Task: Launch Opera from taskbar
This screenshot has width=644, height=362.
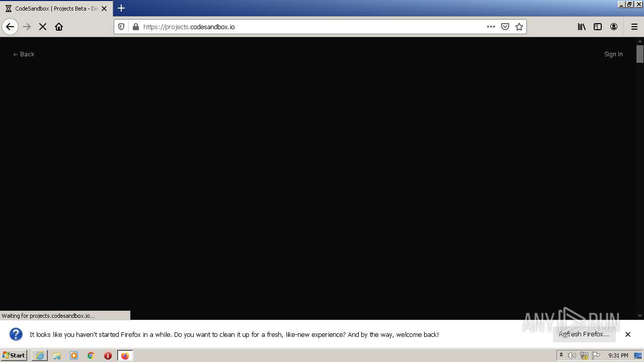Action: (x=108, y=355)
